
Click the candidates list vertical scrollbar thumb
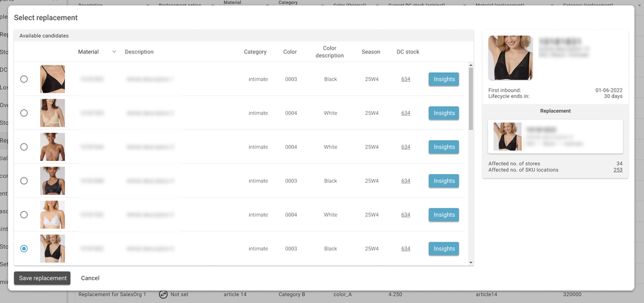pos(470,99)
